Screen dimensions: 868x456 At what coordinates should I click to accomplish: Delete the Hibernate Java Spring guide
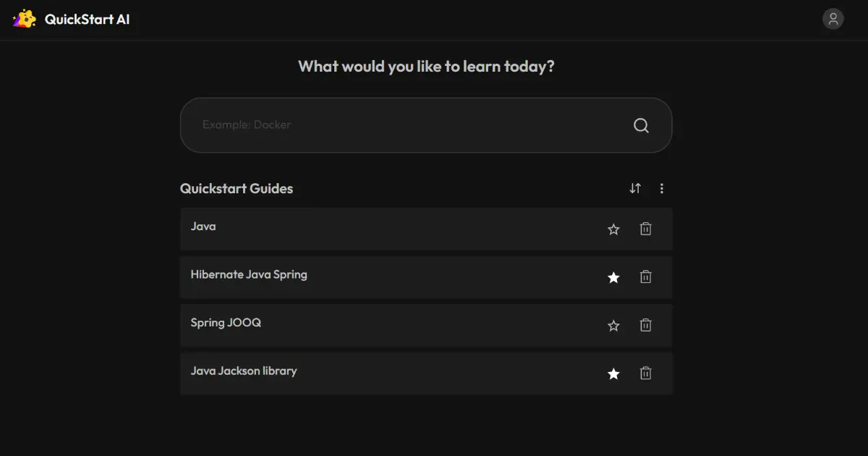tap(646, 276)
